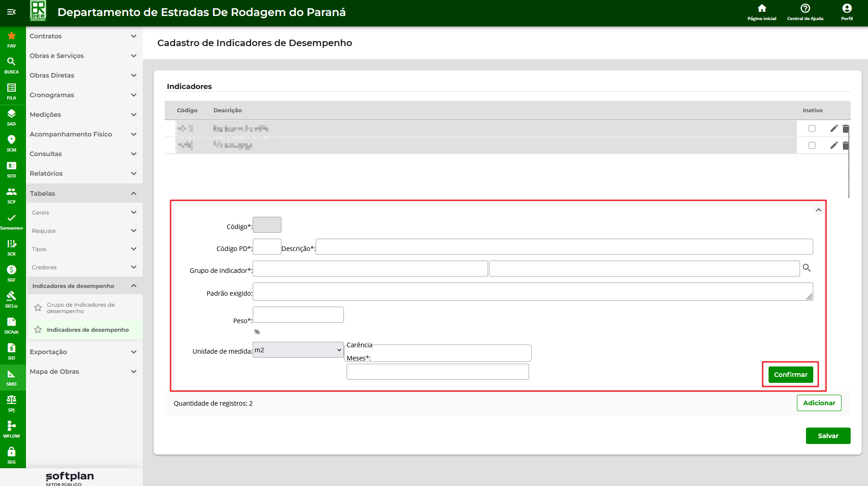Image resolution: width=868 pixels, height=486 pixels.
Task: Expand the Contratos menu
Action: pos(134,36)
